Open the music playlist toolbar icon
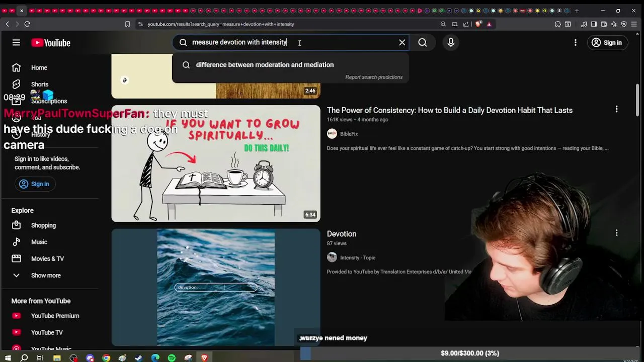The image size is (644, 362). coord(584,24)
